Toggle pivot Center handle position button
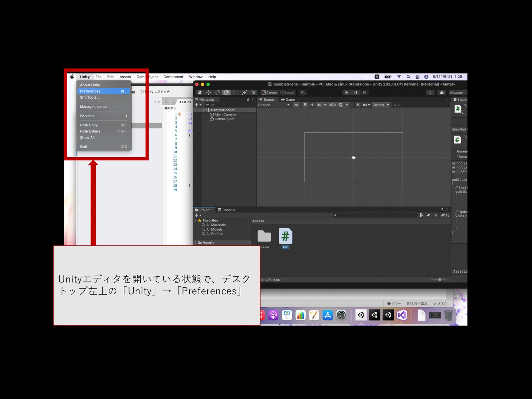The width and height of the screenshot is (532, 399). (x=269, y=92)
